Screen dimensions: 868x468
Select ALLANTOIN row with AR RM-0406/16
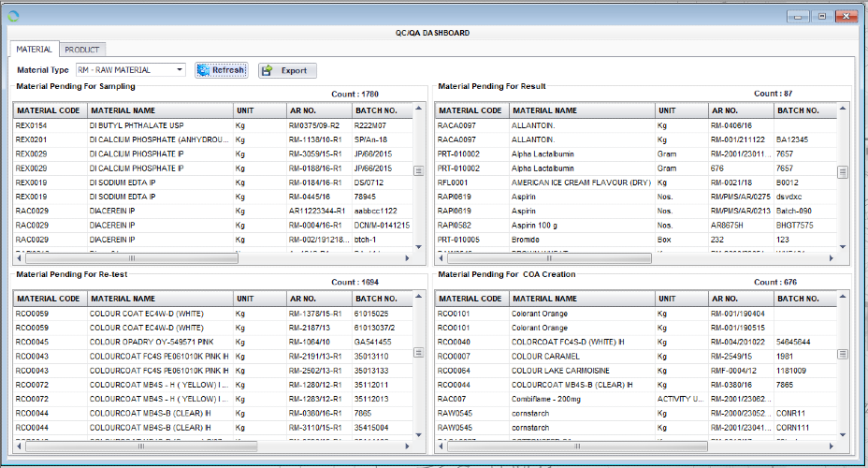(x=636, y=125)
